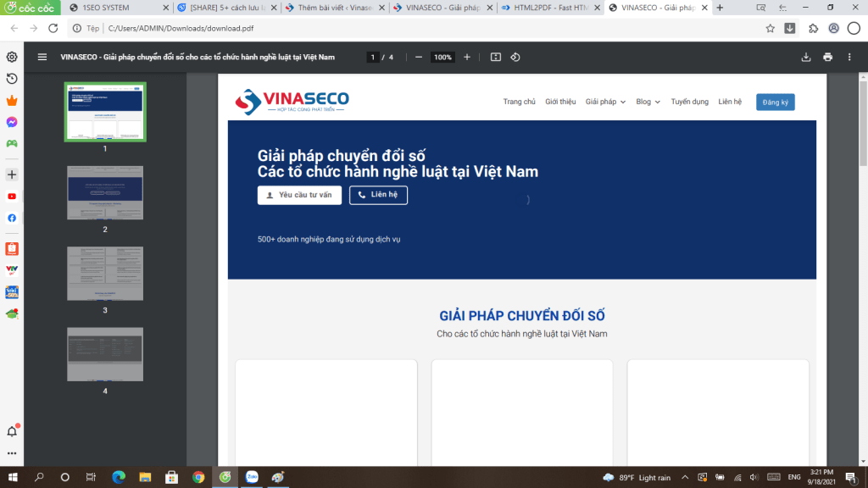The width and height of the screenshot is (868, 488).
Task: Rotate the PDF counterclockwise
Action: [x=515, y=57]
